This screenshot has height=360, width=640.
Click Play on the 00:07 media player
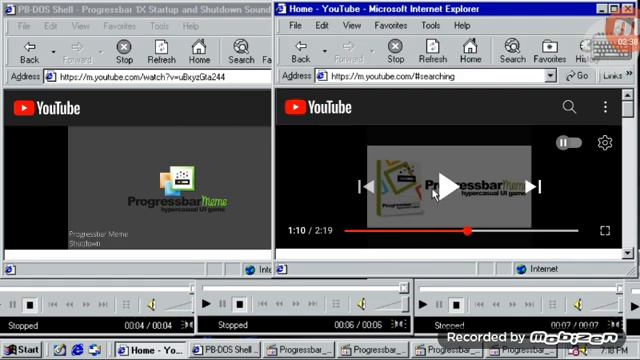pyautogui.click(x=423, y=304)
